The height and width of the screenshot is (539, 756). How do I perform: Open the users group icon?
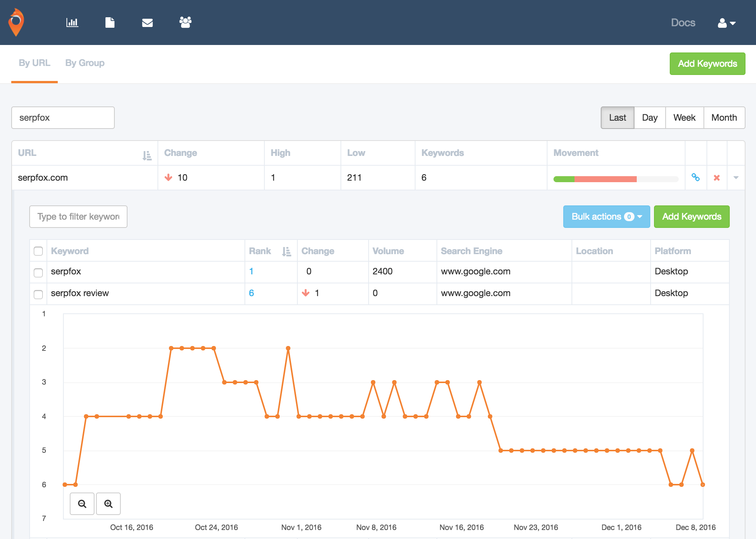185,22
